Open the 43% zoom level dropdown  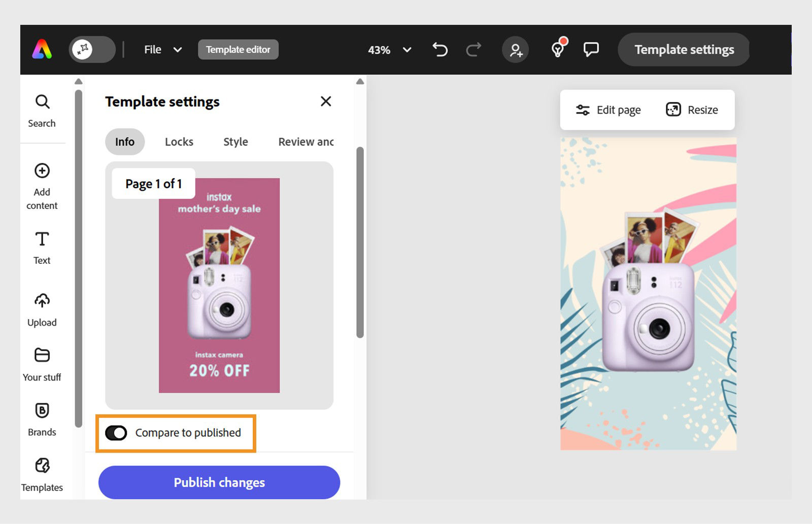tap(389, 50)
